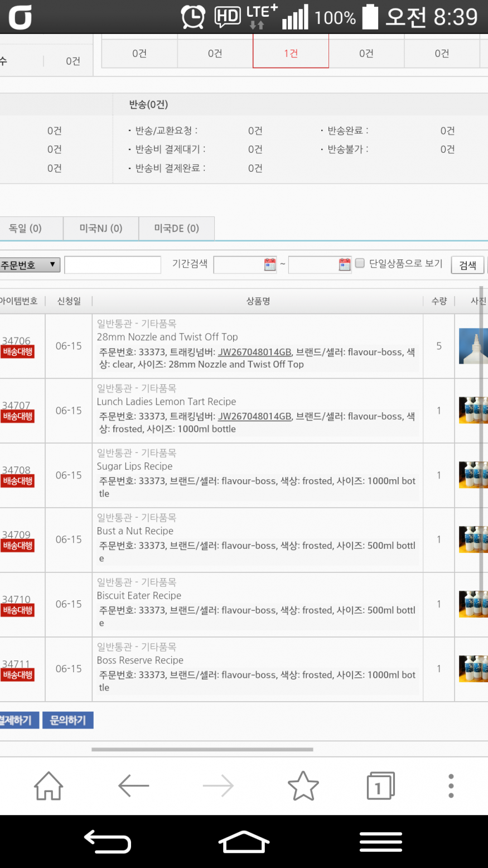Image resolution: width=488 pixels, height=868 pixels.
Task: Open end date calendar picker icon
Action: tap(345, 264)
